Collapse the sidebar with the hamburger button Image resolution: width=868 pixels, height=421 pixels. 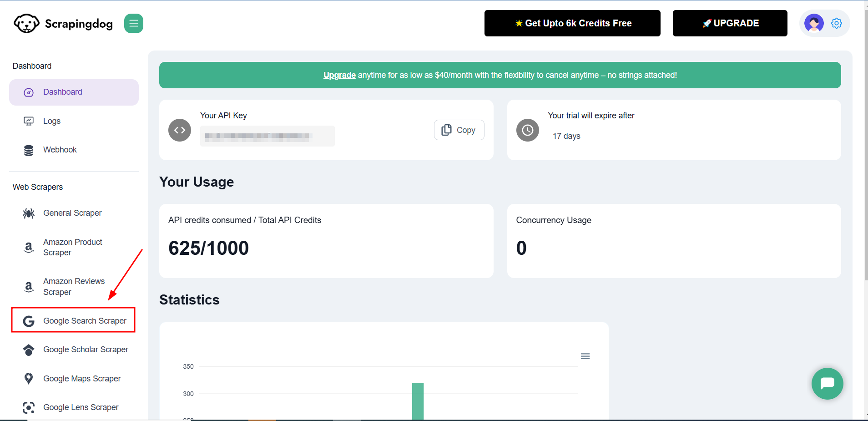[x=134, y=23]
